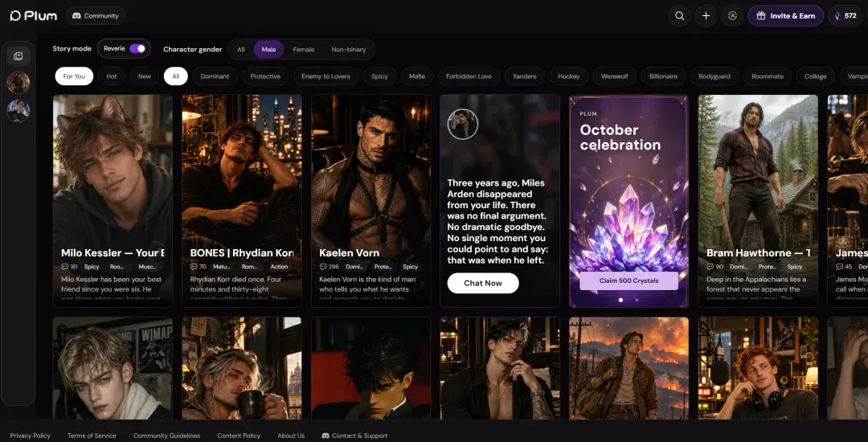This screenshot has height=442, width=868.
Task: Select All in Character gender
Action: coord(241,49)
